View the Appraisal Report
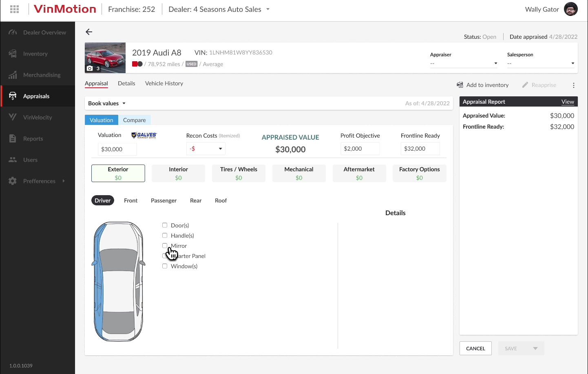 coord(568,102)
